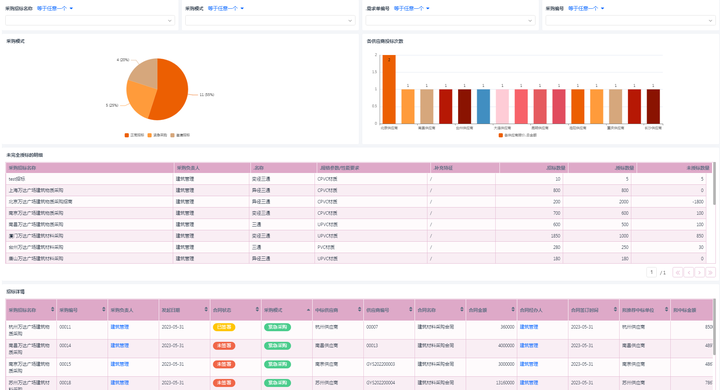Screen dimensions: 720x390
Task: Click red 未签署 badge in row 00014
Action: tap(224, 345)
